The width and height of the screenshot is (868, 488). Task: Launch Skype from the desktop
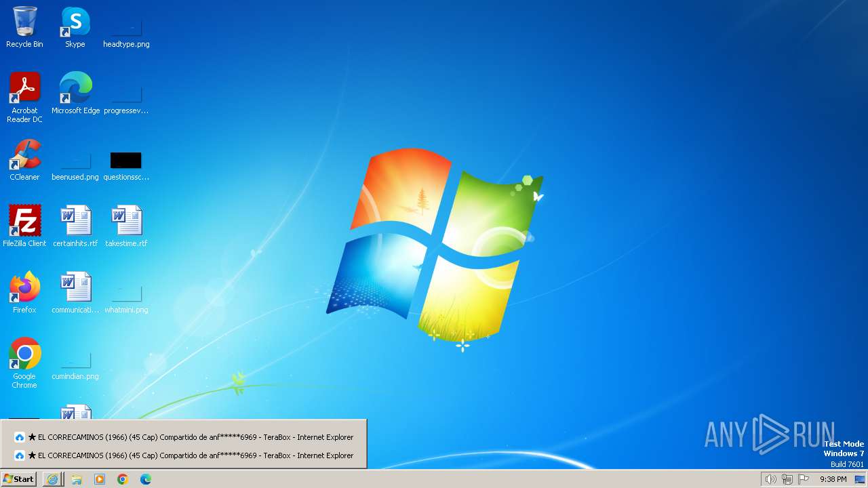[x=75, y=27]
